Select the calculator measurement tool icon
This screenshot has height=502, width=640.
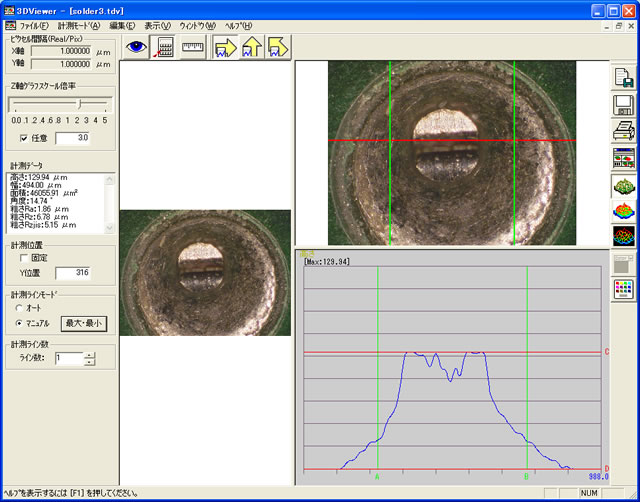[164, 46]
